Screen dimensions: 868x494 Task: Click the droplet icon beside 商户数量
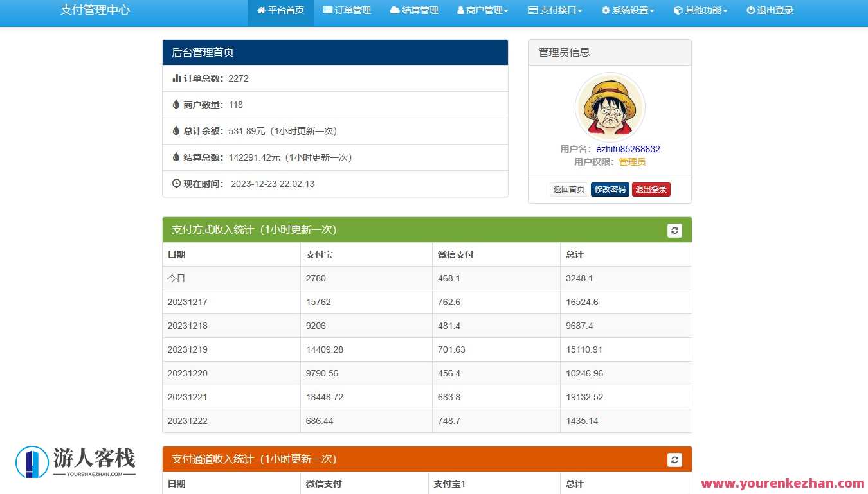[x=176, y=105]
